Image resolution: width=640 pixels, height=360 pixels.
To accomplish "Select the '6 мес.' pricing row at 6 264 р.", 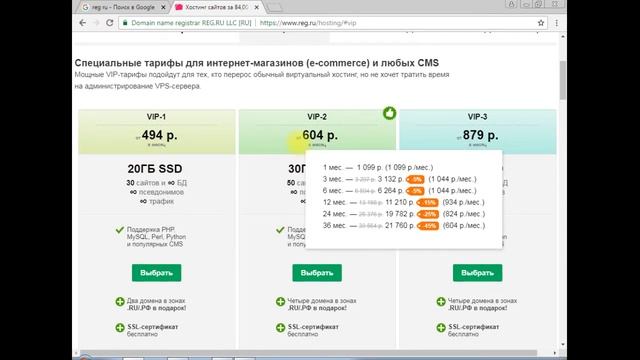I will (x=400, y=191).
